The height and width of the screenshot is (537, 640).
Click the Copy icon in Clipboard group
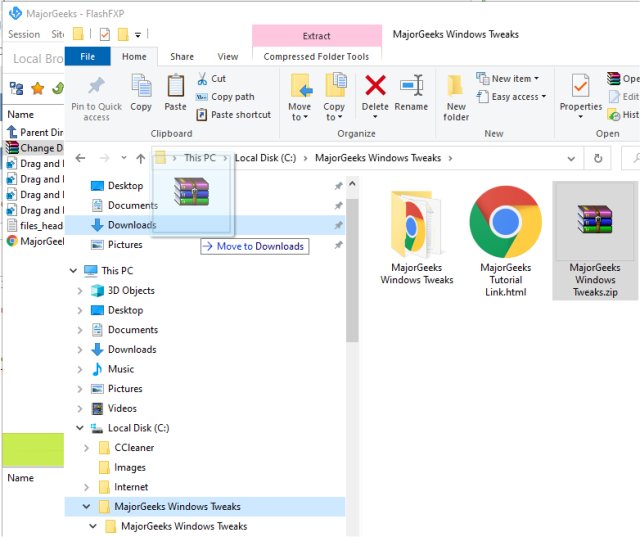pyautogui.click(x=141, y=86)
